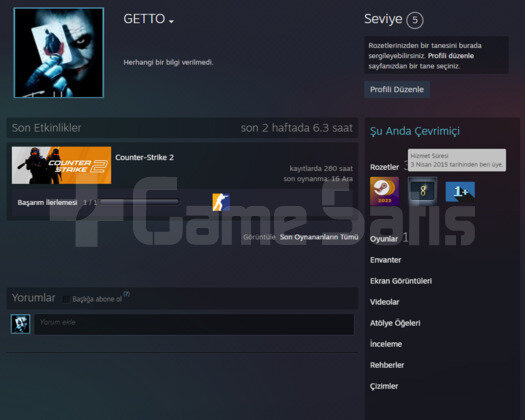This screenshot has height=420, width=525.
Task: Click 'kayıtlarda 280 saat' text
Action: pos(321,168)
